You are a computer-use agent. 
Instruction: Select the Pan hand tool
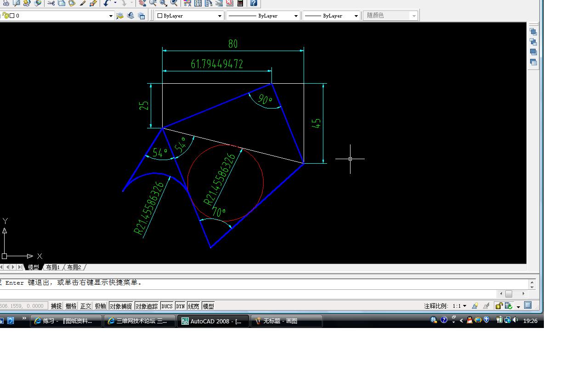click(142, 3)
